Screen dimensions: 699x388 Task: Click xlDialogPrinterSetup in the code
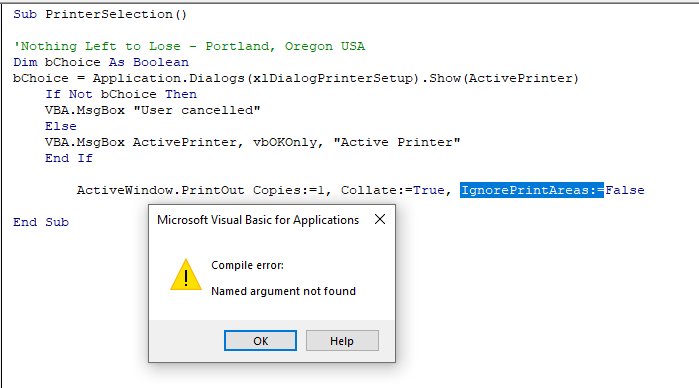click(333, 78)
